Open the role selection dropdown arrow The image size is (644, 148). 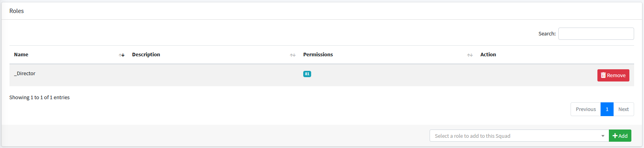[603, 136]
